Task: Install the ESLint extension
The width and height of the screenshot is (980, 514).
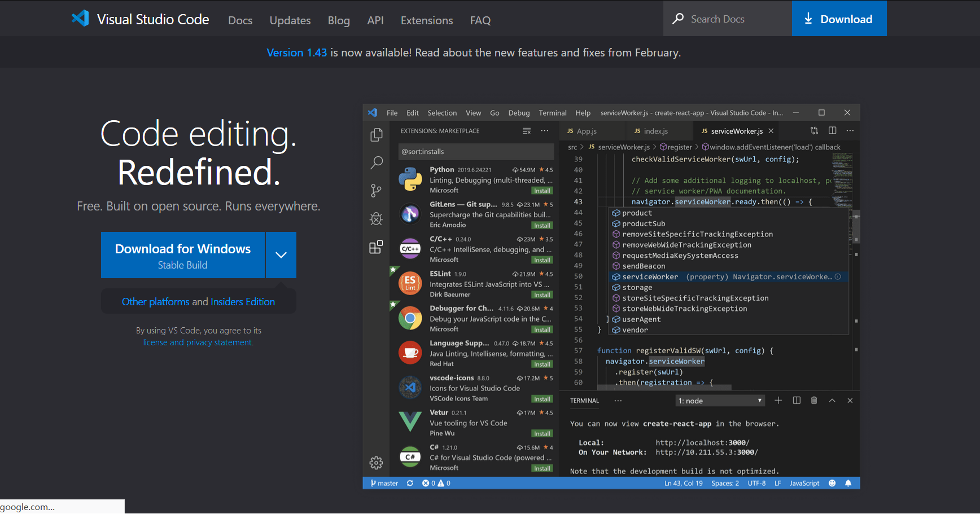Action: [542, 295]
